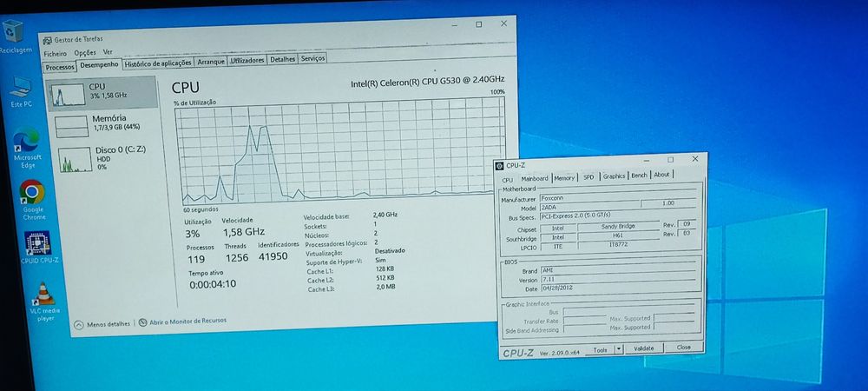Screen dimensions: 868x391
Task: Open the Serviços tab
Action: pyautogui.click(x=312, y=58)
